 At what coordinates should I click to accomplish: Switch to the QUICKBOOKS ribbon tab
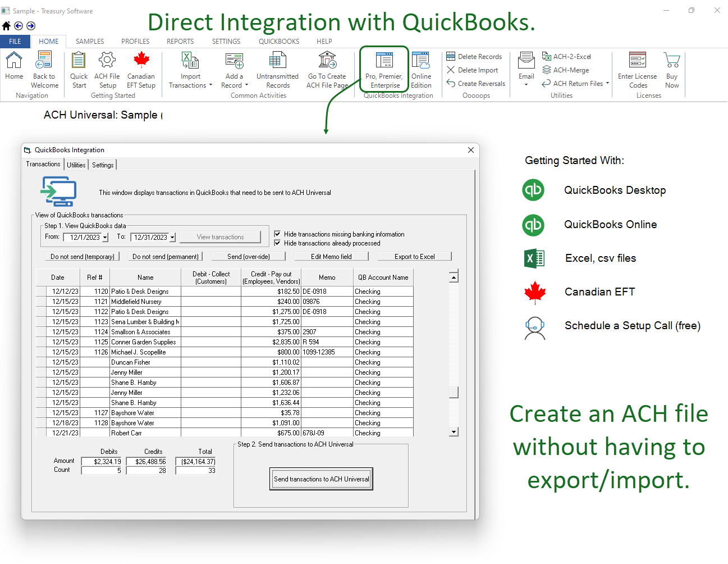click(x=279, y=42)
